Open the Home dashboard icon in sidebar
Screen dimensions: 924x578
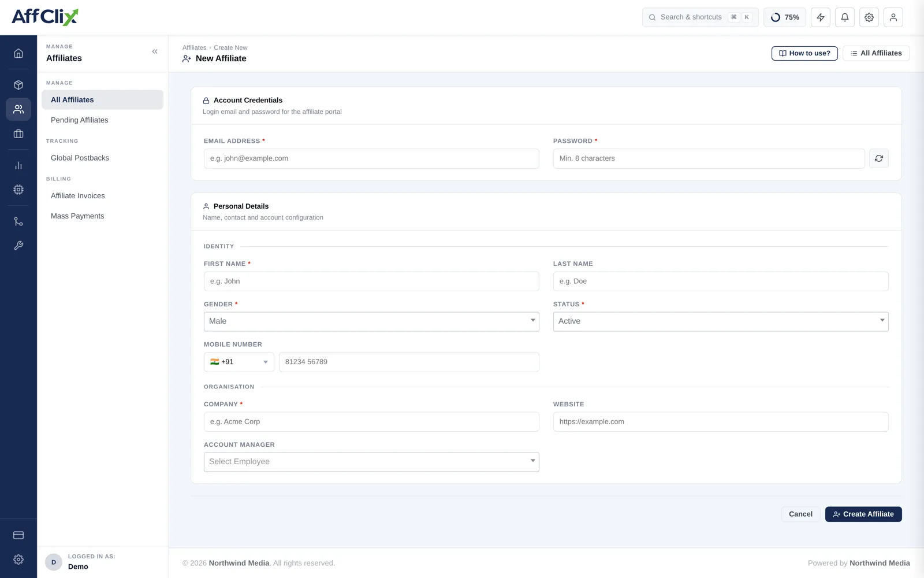(x=18, y=53)
